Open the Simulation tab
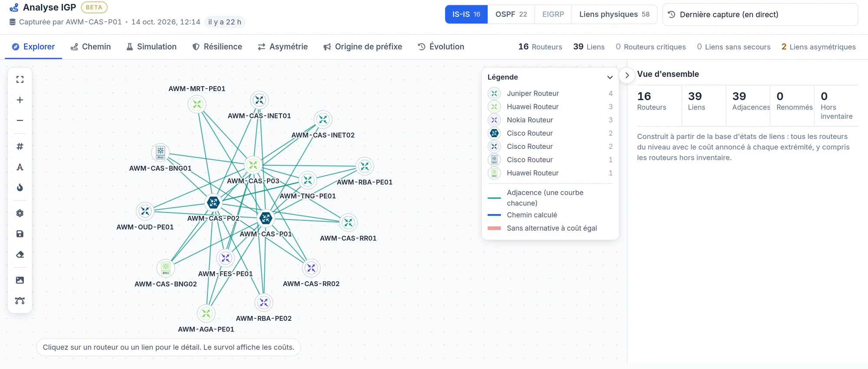The width and height of the screenshot is (868, 369). click(151, 46)
